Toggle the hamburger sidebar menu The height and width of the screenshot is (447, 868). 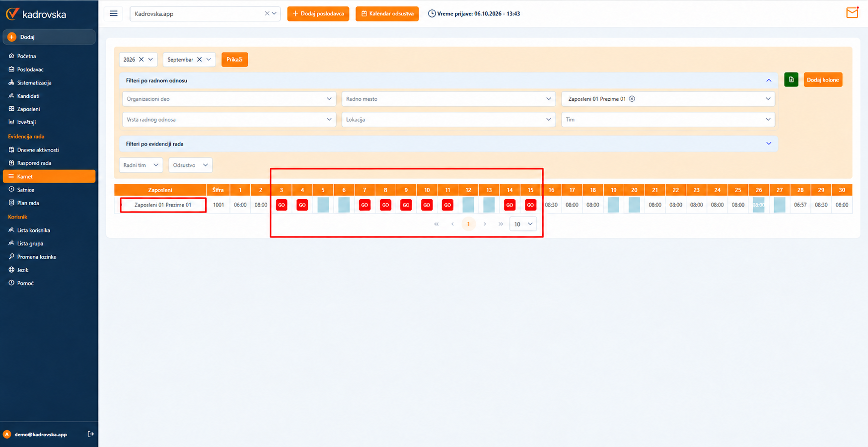click(x=114, y=13)
